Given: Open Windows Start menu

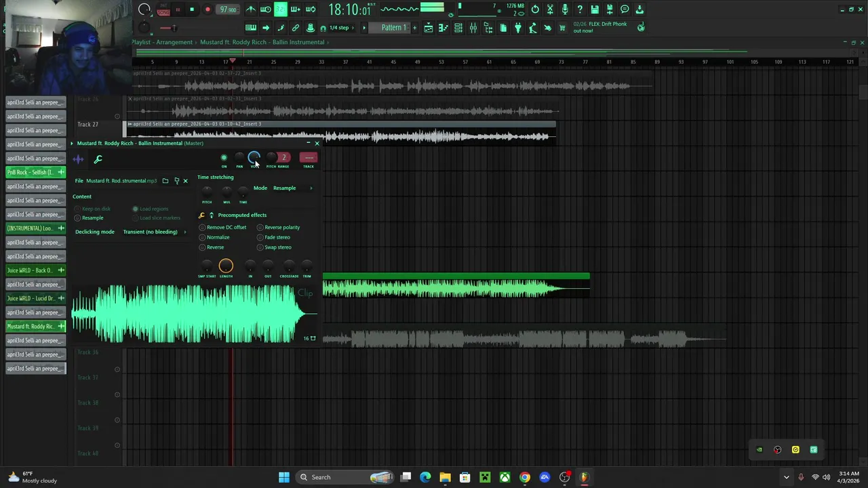Looking at the screenshot, I should tap(284, 477).
